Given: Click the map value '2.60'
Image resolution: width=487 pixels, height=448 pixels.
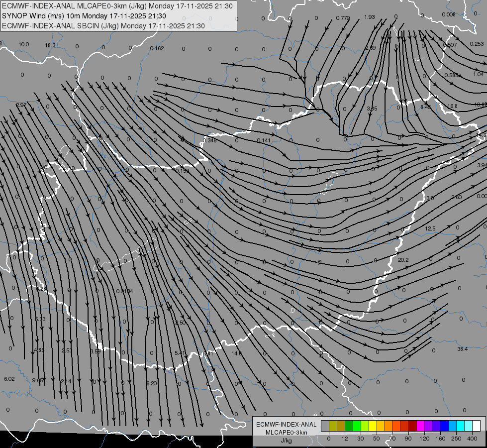Looking at the screenshot, I should point(457,198).
